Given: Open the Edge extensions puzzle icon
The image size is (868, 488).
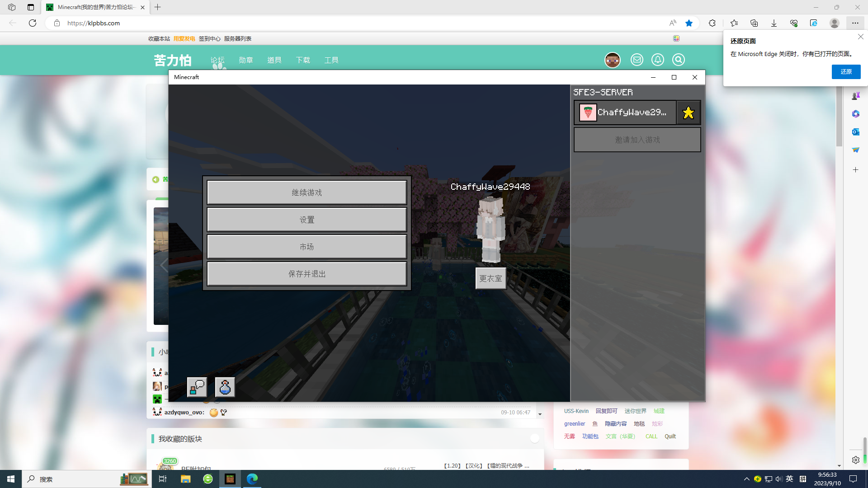Looking at the screenshot, I should pos(712,23).
